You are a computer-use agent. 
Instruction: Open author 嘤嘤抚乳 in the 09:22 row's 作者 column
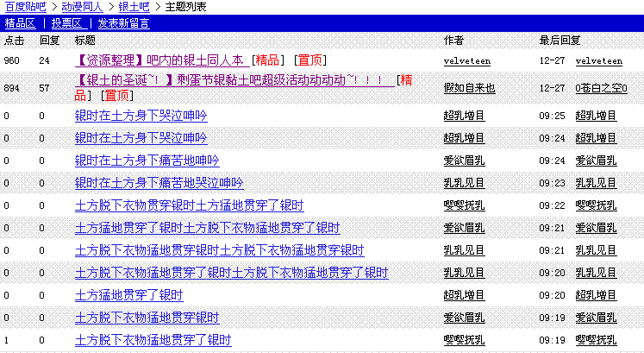pyautogui.click(x=464, y=205)
